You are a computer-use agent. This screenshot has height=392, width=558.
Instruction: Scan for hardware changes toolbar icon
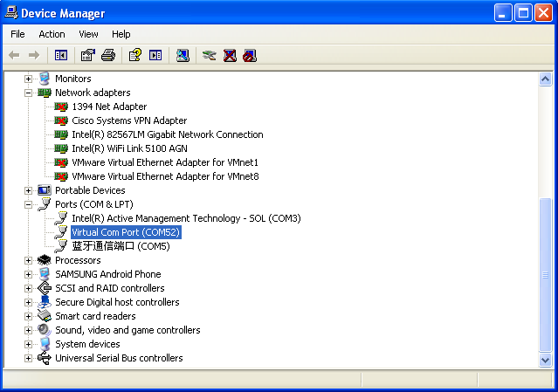[183, 55]
